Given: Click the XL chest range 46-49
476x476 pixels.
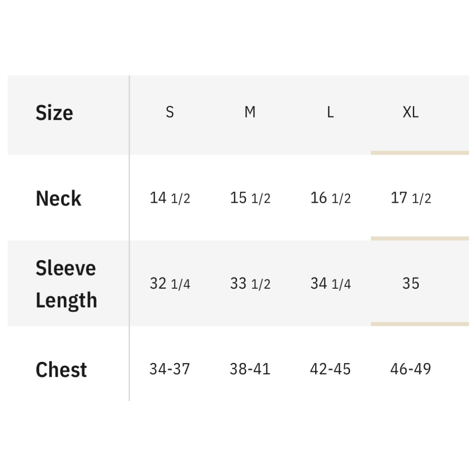Looking at the screenshot, I should click(x=410, y=369).
